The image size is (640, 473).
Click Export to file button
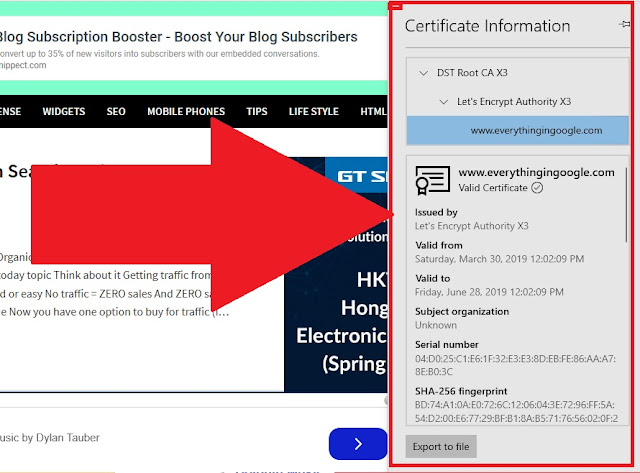(x=441, y=446)
